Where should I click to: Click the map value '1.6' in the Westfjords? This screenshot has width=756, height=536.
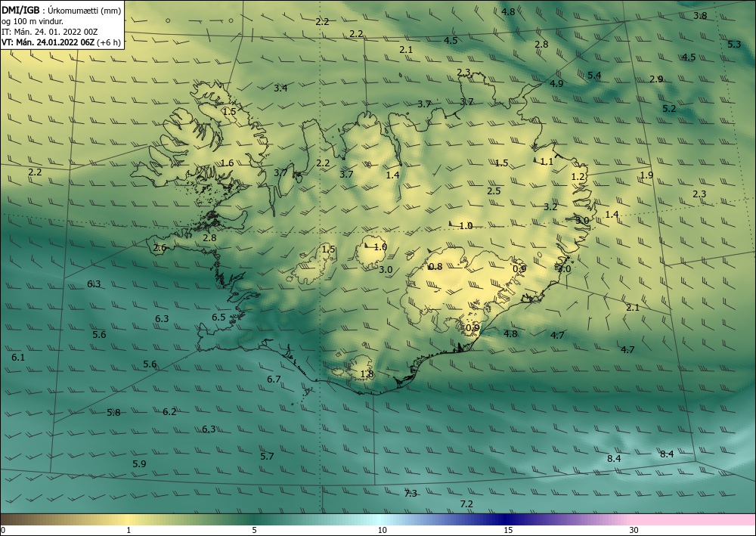point(227,163)
